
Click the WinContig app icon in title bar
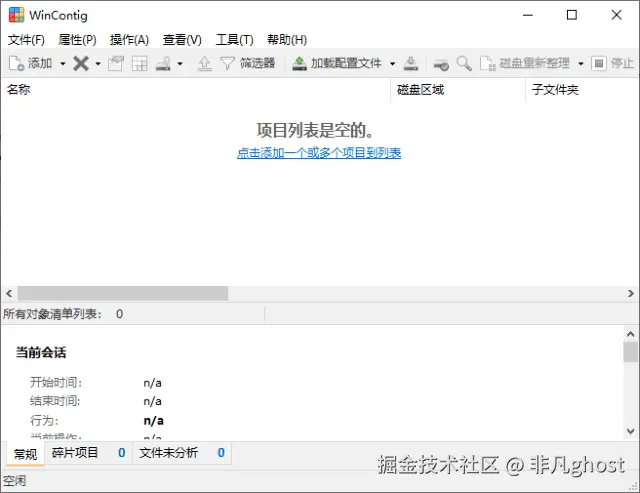click(16, 15)
